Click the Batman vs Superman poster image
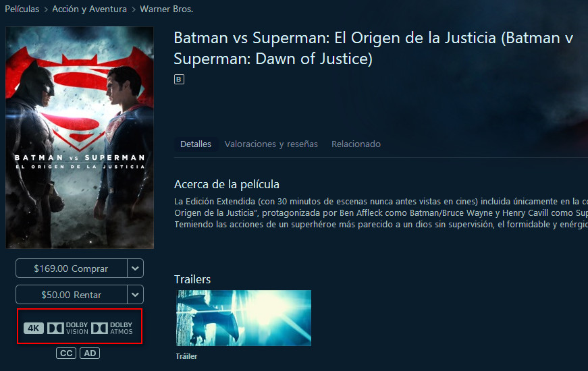The height and width of the screenshot is (371, 588). [x=80, y=138]
